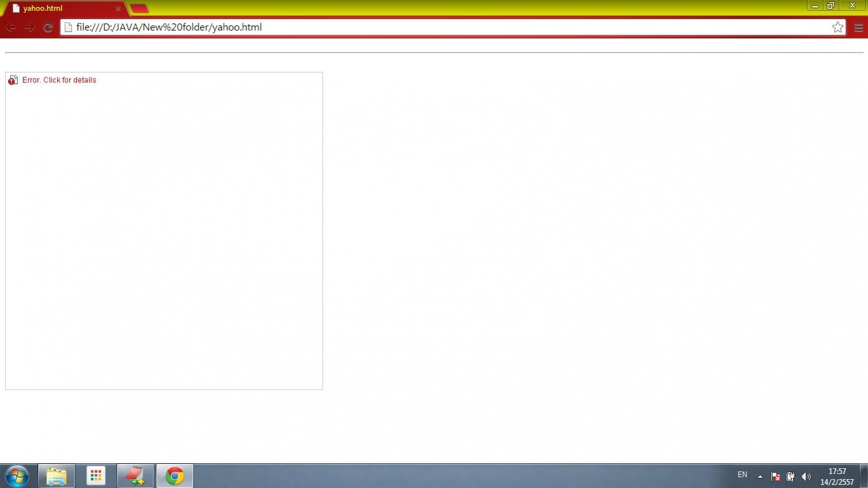
Task: Click the page icon in the address bar
Action: pos(69,27)
